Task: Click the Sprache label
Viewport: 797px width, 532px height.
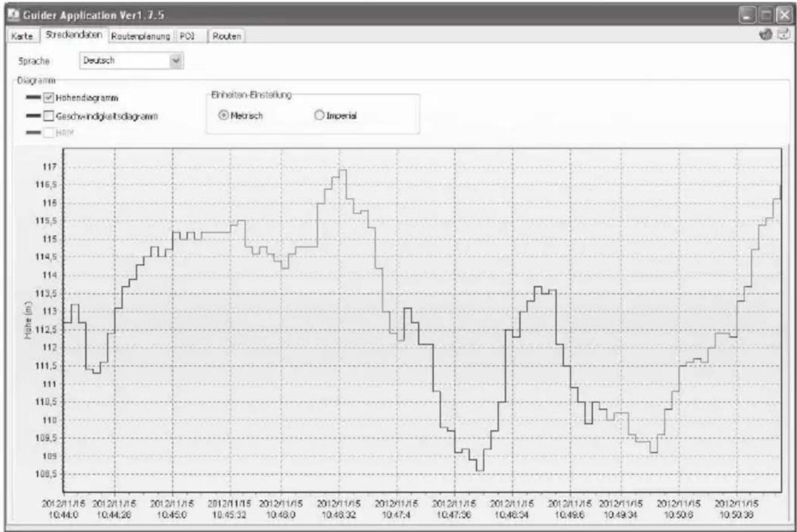Action: (x=34, y=61)
